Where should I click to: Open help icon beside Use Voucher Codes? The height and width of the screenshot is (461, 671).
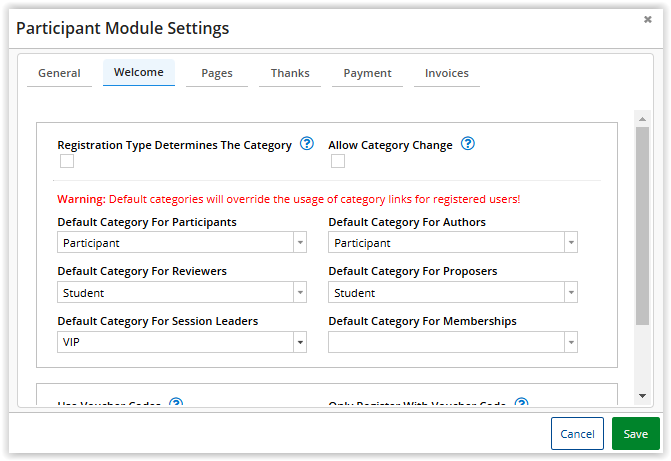pos(176,402)
